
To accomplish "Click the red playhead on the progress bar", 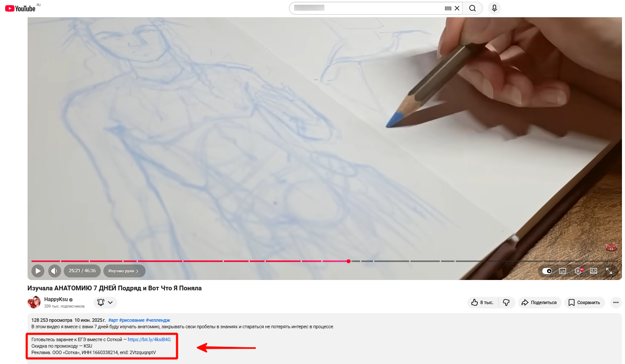I will [x=348, y=261].
